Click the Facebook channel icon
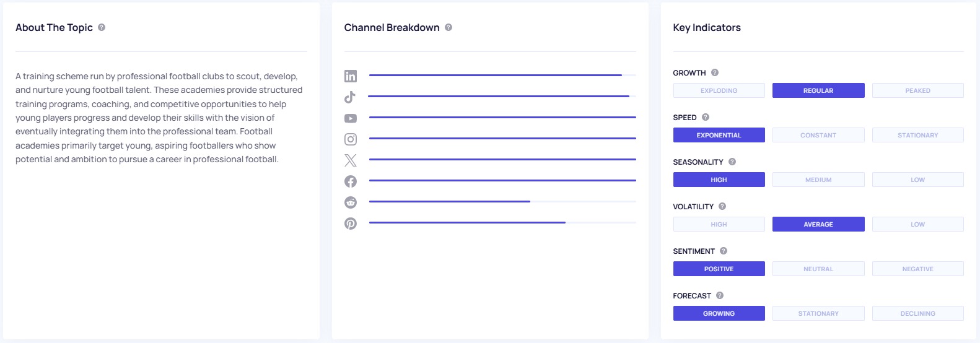The width and height of the screenshot is (980, 343). click(351, 181)
